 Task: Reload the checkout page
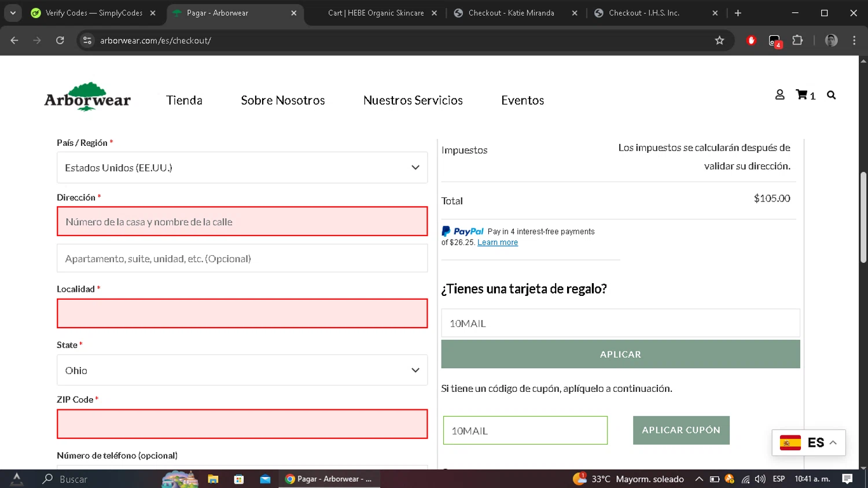(60, 40)
